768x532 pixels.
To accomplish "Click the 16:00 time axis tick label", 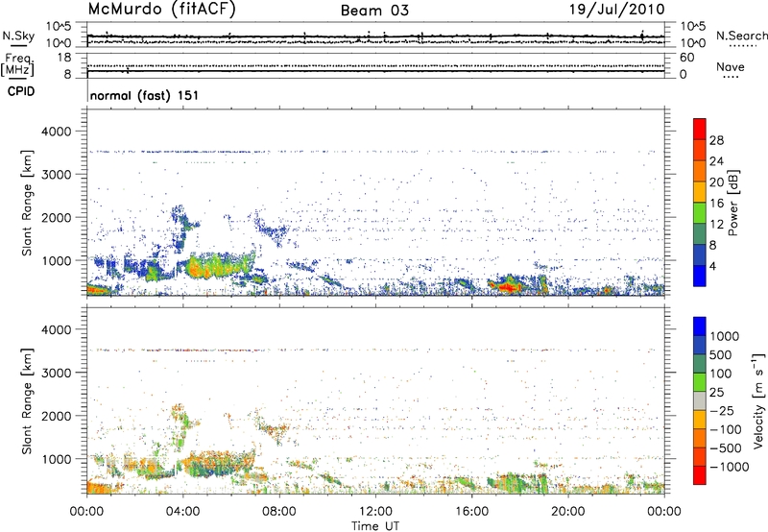I will [471, 512].
